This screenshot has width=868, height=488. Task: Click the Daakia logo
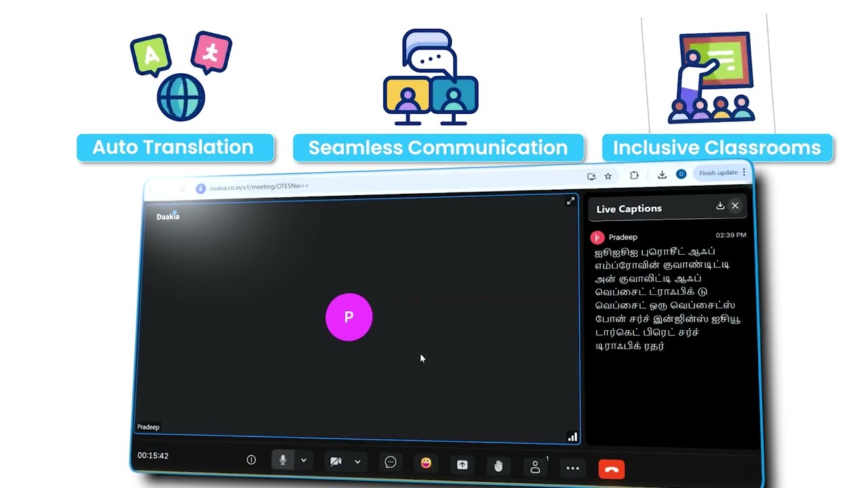pos(168,216)
